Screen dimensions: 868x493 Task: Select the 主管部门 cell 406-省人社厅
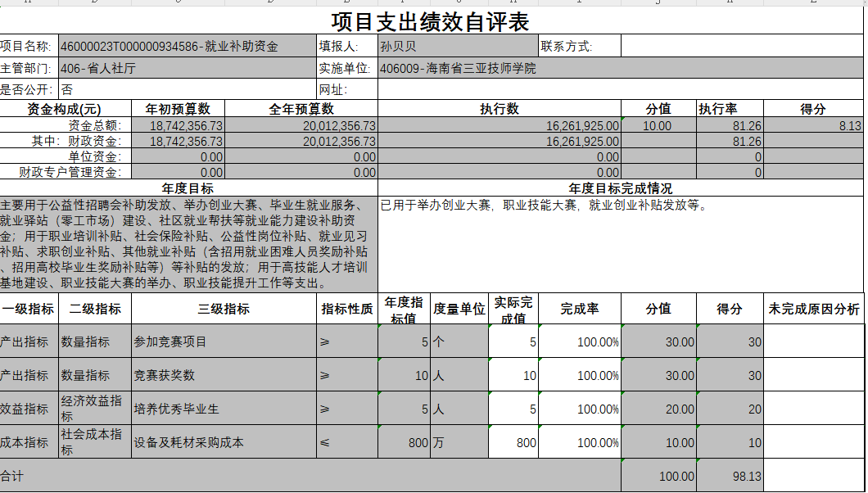click(x=188, y=68)
